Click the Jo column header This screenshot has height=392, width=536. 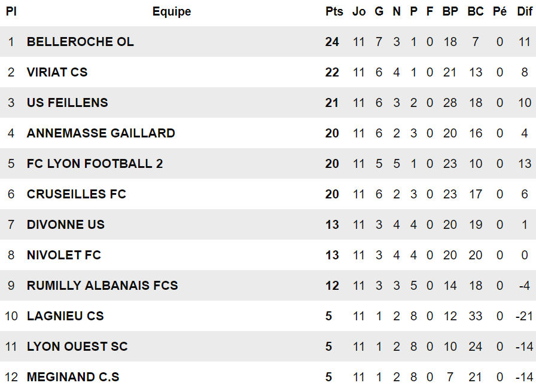[x=359, y=11]
